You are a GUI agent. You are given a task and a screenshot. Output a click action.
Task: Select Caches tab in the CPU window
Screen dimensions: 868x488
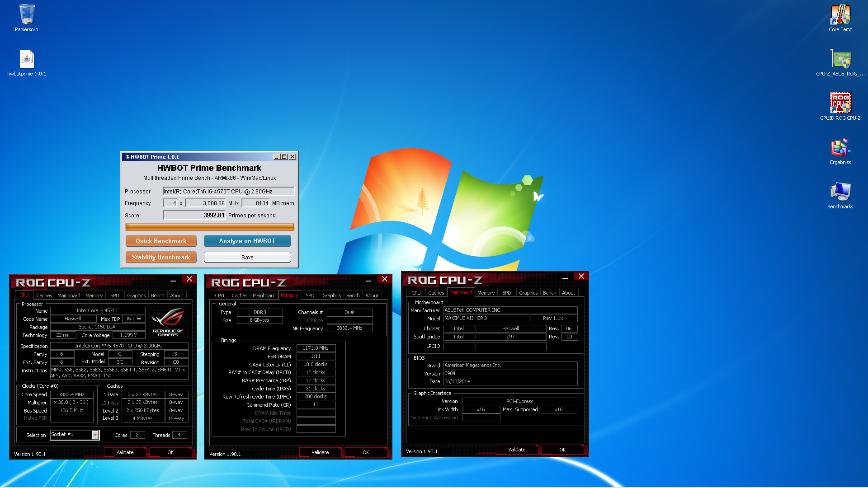(44, 296)
